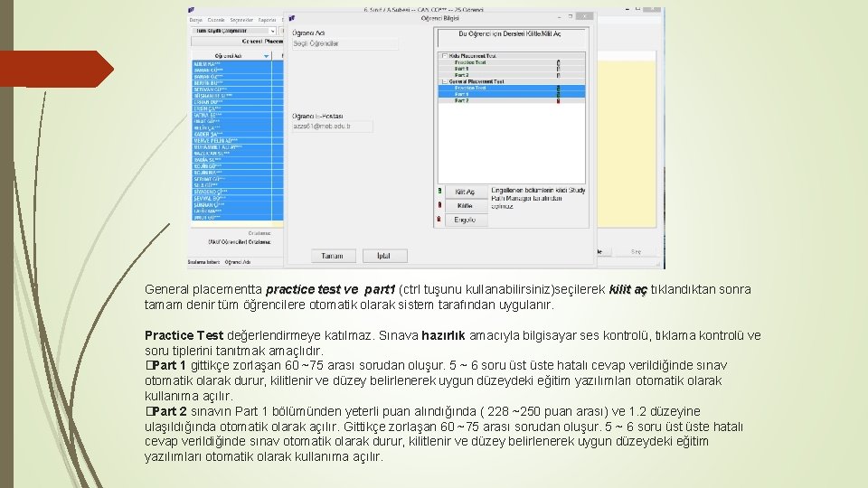The image size is (868, 488).
Task: Click the Öğrenci Bilgisi dialog title icon
Action: pyautogui.click(x=292, y=18)
